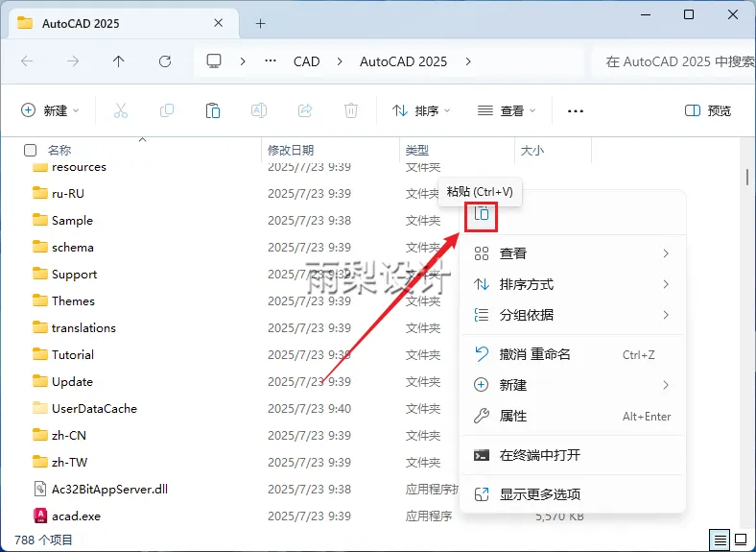Select the Update folder name
The image size is (756, 552).
72,382
